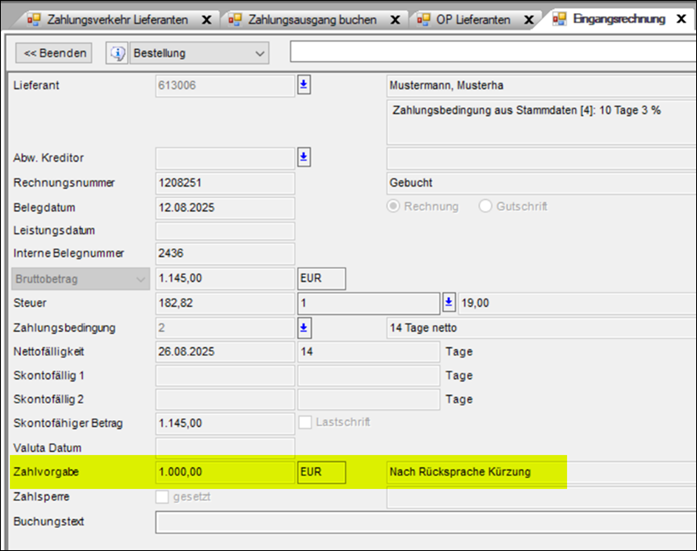Click the lookup arrow icon next to Lieferant 613006
Image resolution: width=697 pixels, height=551 pixels.
tap(304, 85)
